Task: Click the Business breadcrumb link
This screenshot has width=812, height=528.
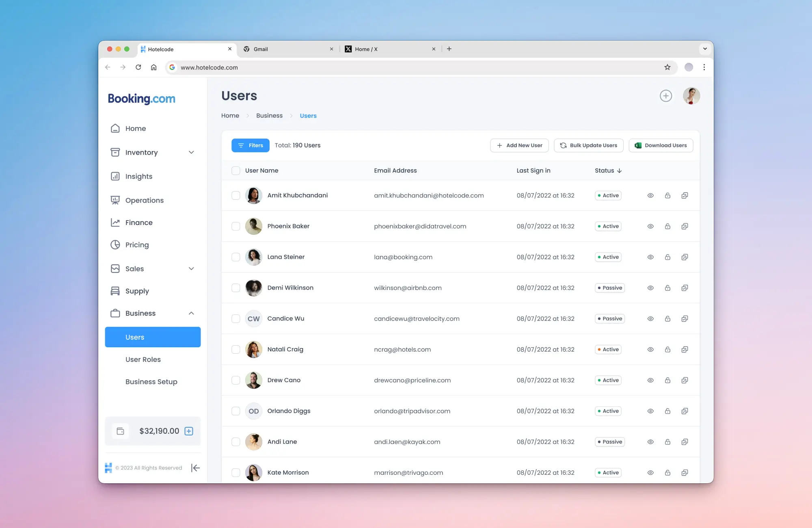Action: coord(269,116)
